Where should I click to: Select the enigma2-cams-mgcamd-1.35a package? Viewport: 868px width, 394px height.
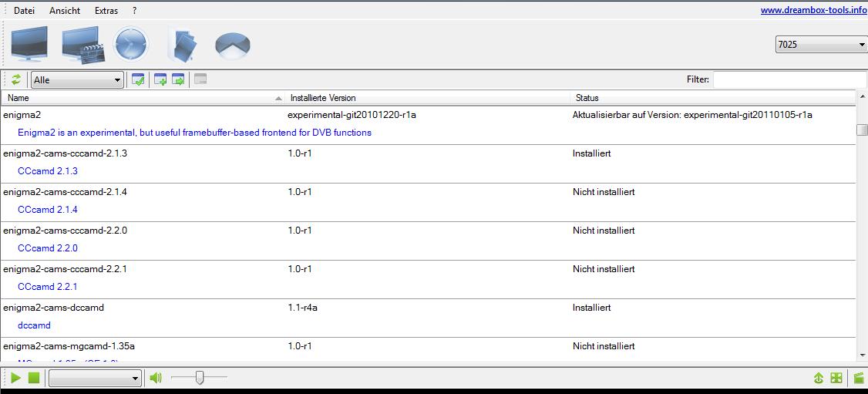428,350
